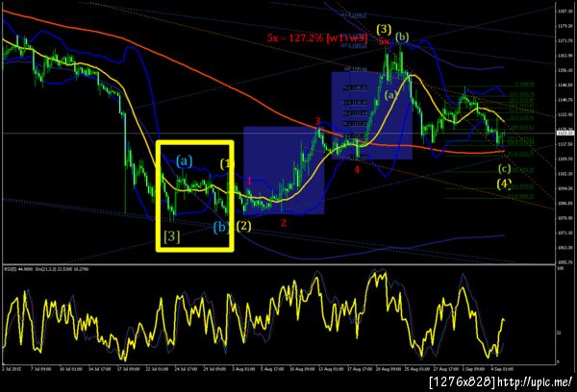Select the '22 Jul 01:00' time axis label

(x=157, y=369)
